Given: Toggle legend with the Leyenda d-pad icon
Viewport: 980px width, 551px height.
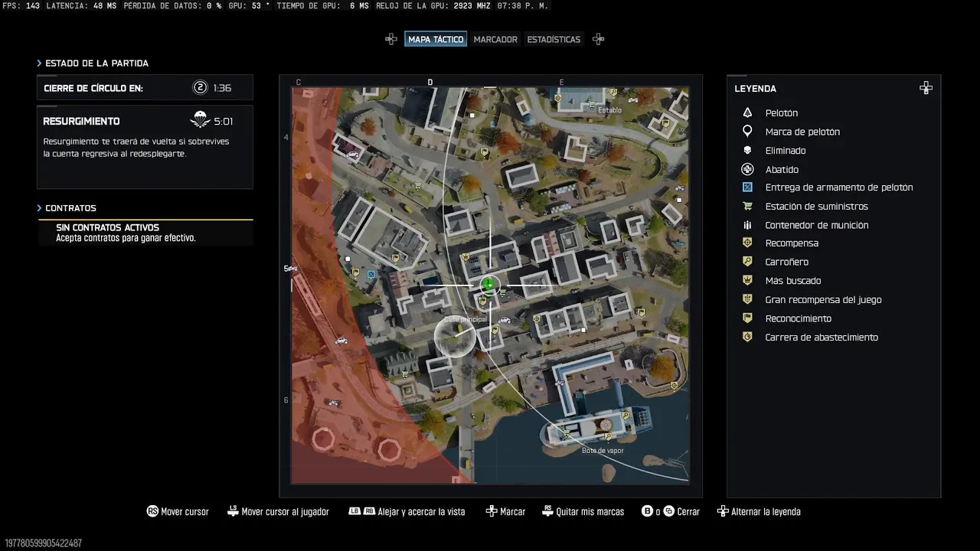Looking at the screenshot, I should [x=926, y=88].
